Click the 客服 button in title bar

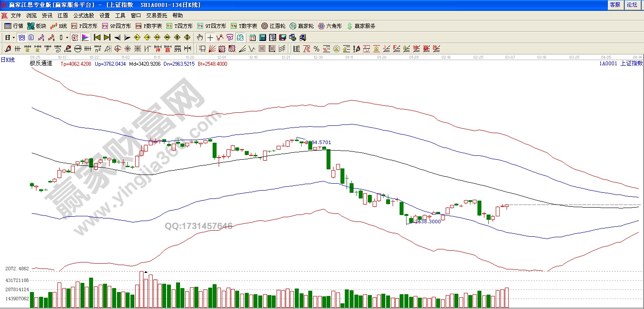point(615,5)
